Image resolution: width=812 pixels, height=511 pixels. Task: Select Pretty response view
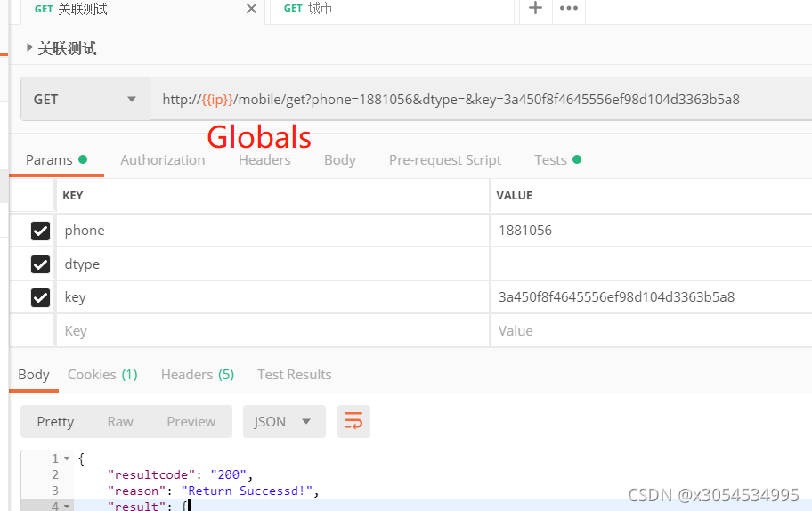click(55, 421)
